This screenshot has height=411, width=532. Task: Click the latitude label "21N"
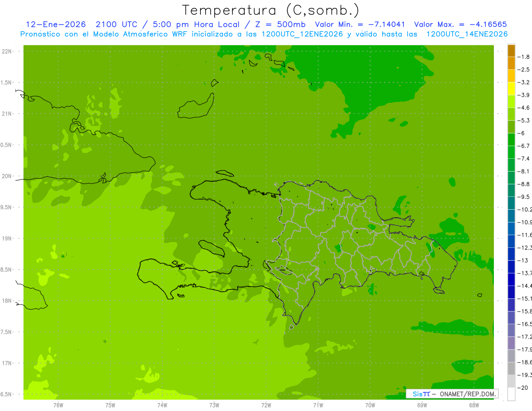click(x=7, y=114)
